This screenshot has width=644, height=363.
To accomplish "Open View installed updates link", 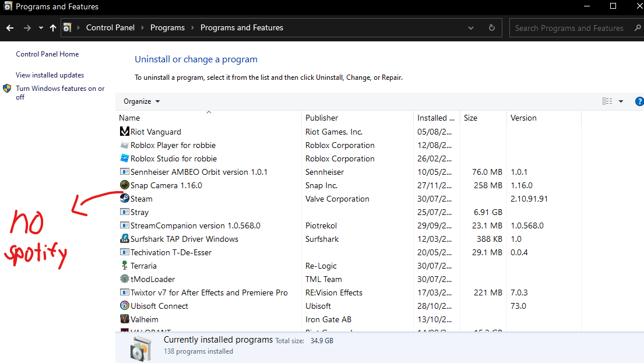I will 50,75.
